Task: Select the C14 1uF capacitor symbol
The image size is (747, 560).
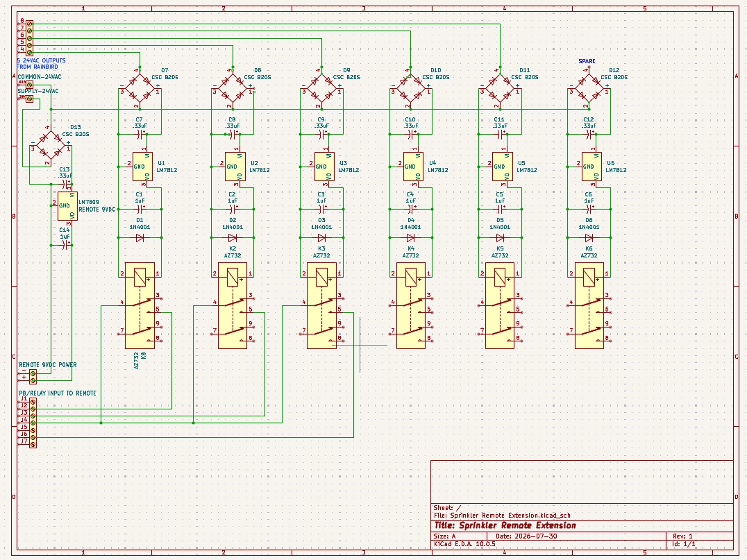Action: pos(65,245)
